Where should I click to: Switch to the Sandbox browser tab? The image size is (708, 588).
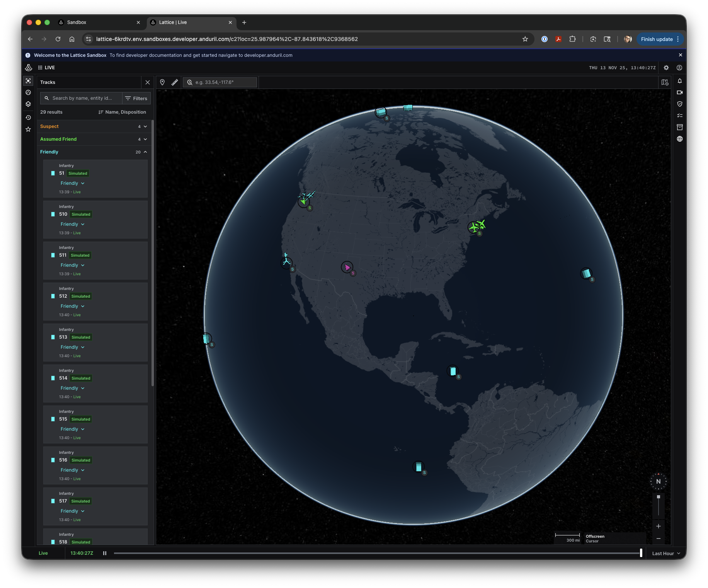tap(100, 22)
